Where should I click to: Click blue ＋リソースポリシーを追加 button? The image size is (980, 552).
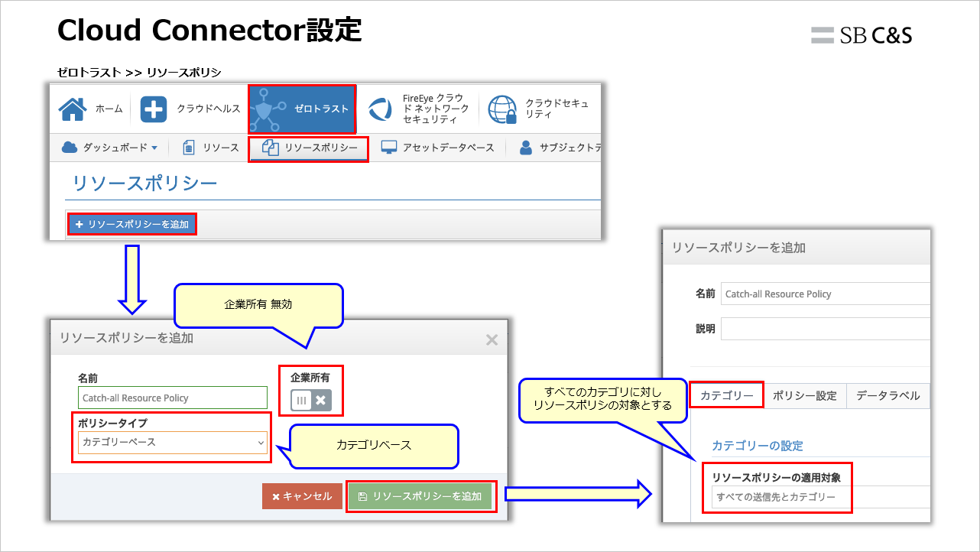(x=132, y=224)
